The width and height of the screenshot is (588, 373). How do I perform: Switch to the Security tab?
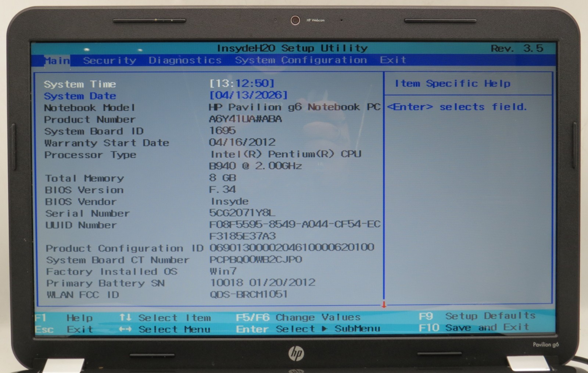click(110, 60)
